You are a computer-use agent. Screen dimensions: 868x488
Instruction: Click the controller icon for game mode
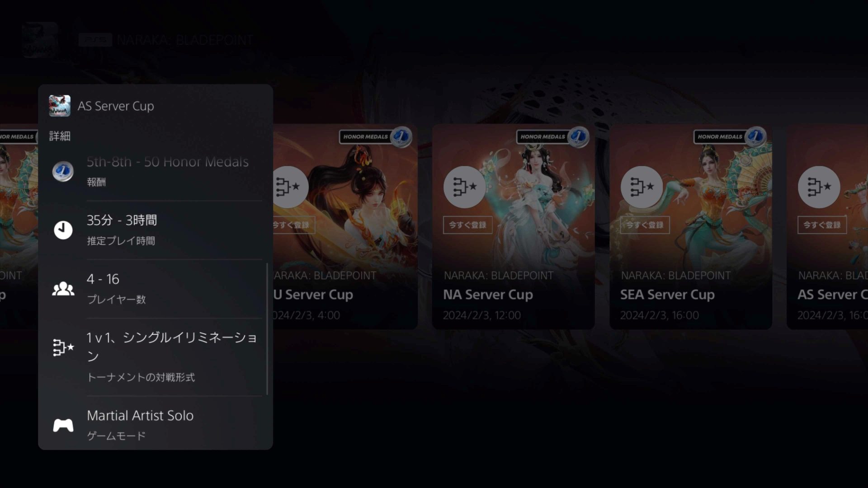coord(63,425)
